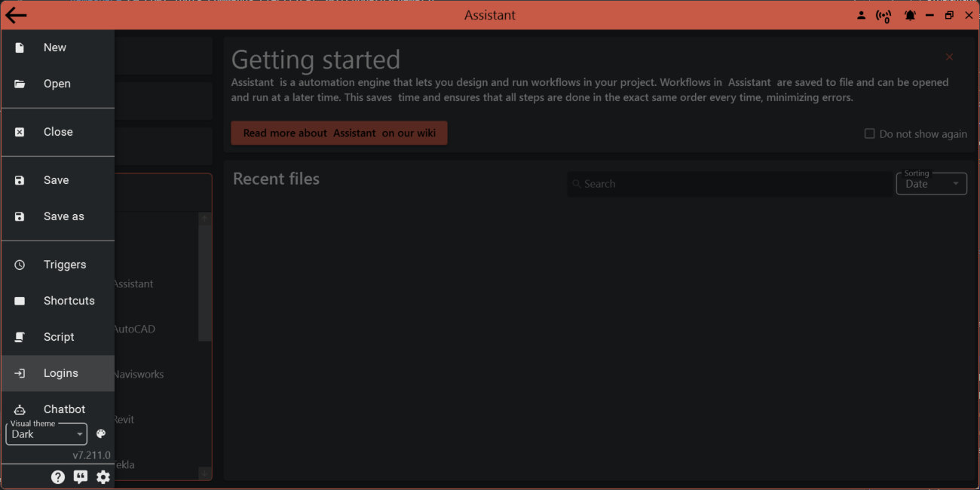Open the notifications bell in title bar

click(910, 14)
